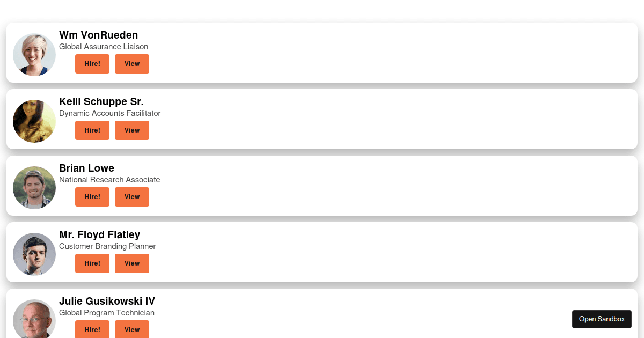View Mr. Floyd Flatley's details
Viewport: 644px width, 338px height.
pyautogui.click(x=132, y=263)
